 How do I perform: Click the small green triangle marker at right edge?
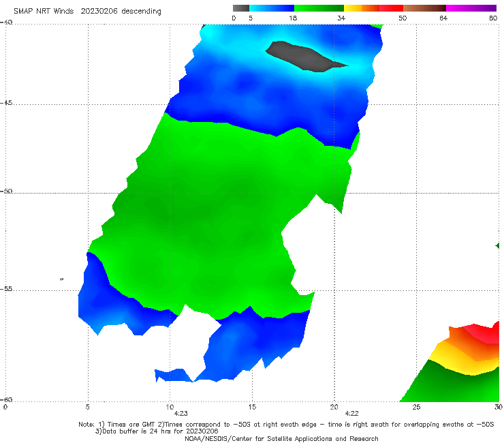pos(497,246)
